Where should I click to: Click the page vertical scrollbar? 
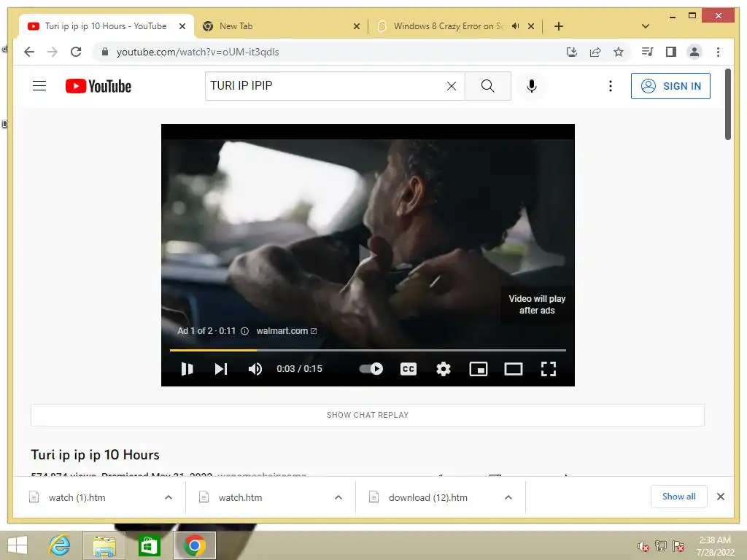727,105
